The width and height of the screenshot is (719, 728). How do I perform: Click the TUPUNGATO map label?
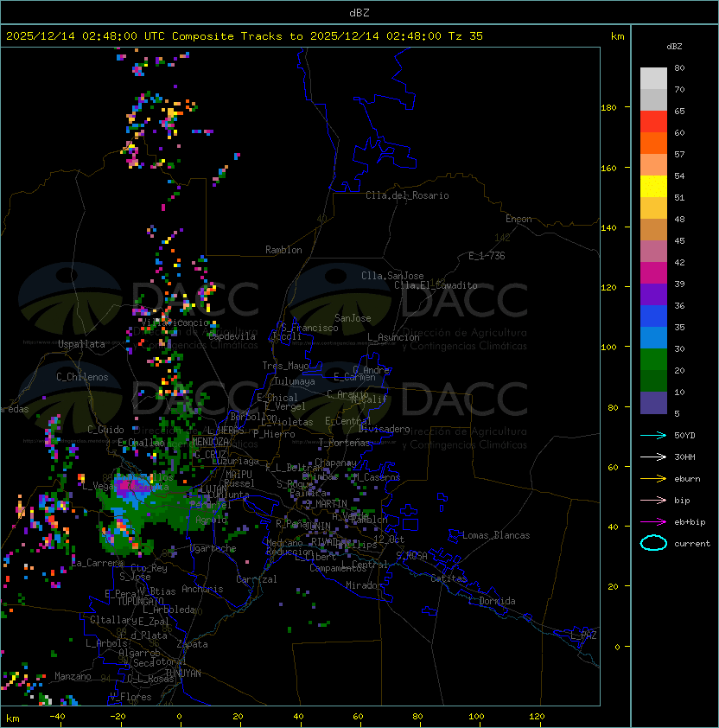(x=140, y=601)
